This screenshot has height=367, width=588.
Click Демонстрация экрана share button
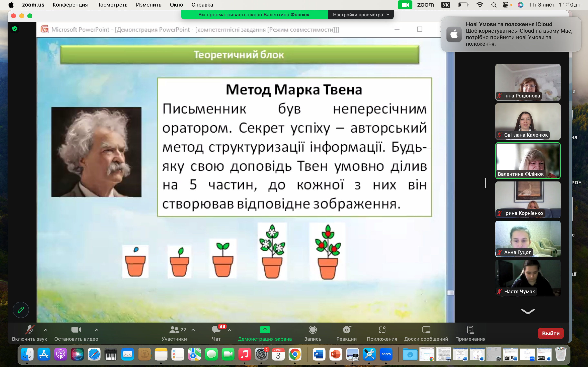click(x=265, y=330)
